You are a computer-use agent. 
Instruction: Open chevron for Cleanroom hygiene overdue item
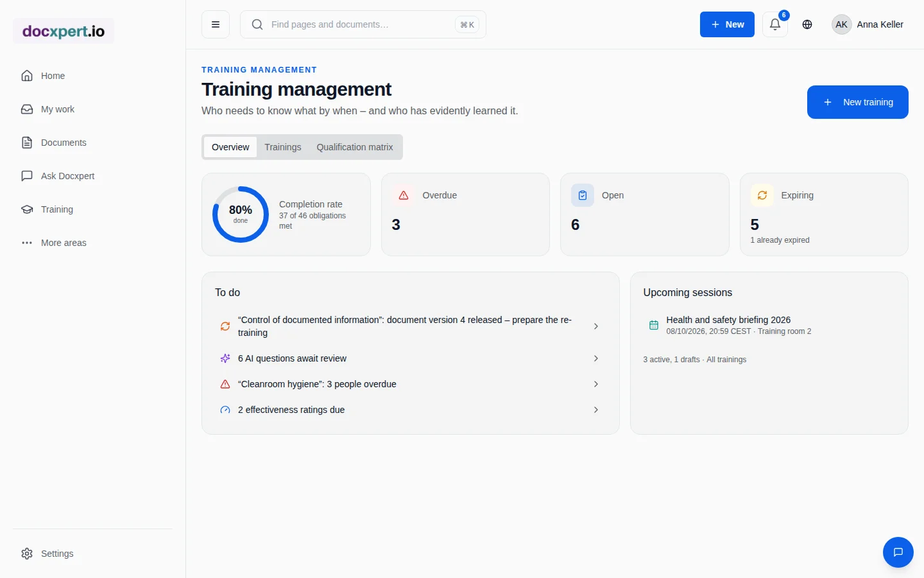[x=596, y=384]
